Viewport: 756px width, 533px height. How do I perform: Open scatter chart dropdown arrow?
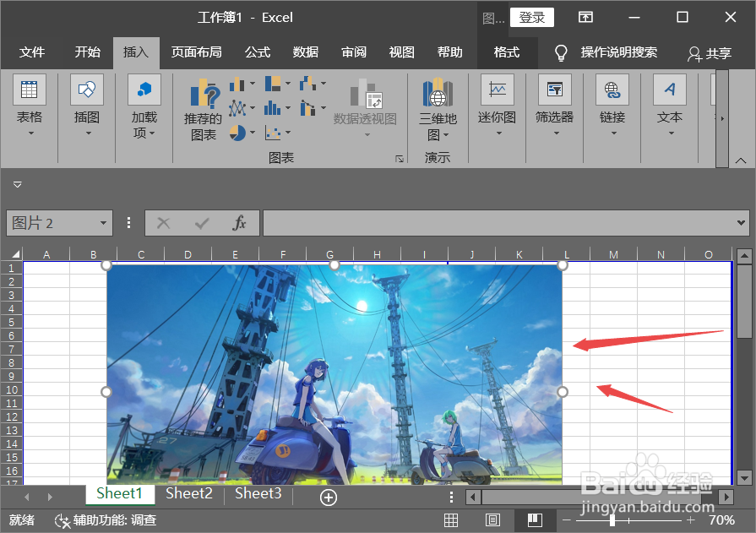pyautogui.click(x=288, y=132)
